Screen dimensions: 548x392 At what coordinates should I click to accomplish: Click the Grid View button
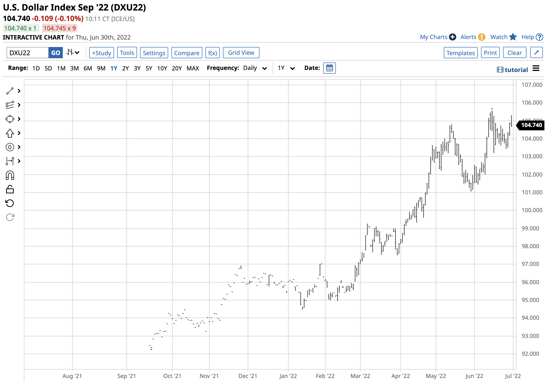pos(241,53)
